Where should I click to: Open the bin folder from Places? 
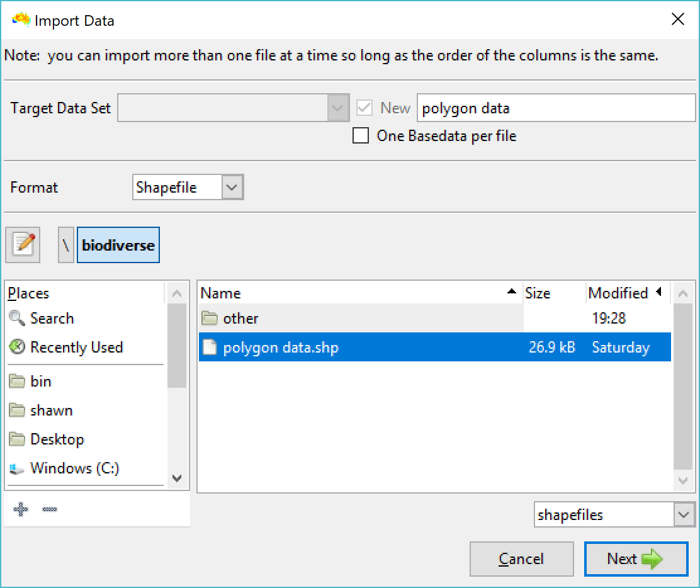click(x=42, y=381)
